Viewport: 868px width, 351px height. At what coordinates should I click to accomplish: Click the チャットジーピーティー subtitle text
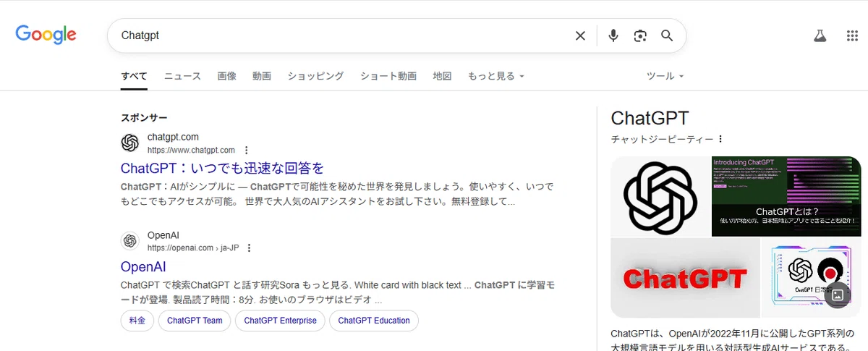662,139
